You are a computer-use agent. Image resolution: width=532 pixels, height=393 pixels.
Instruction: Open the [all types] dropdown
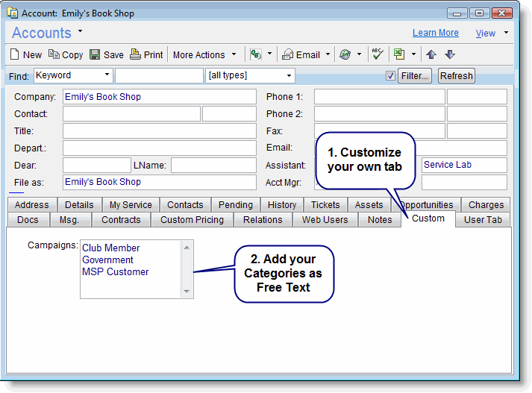click(x=289, y=76)
